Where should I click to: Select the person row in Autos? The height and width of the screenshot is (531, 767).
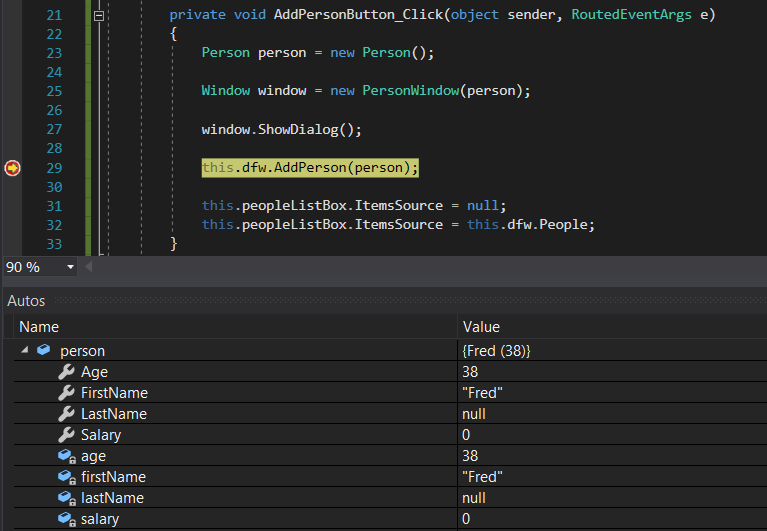[390, 351]
